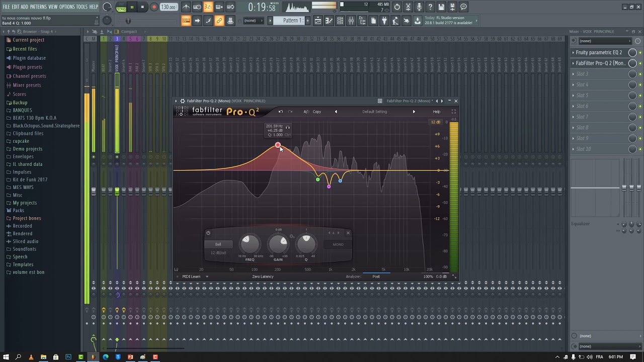
Task: Go to previous preset arrow in Pro-Q 2
Action: pos(336,112)
